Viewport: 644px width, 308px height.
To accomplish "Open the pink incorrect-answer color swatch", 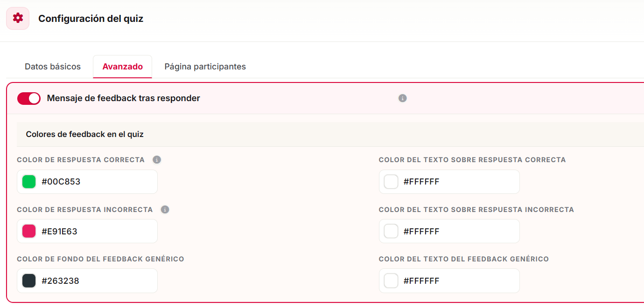I will 29,231.
